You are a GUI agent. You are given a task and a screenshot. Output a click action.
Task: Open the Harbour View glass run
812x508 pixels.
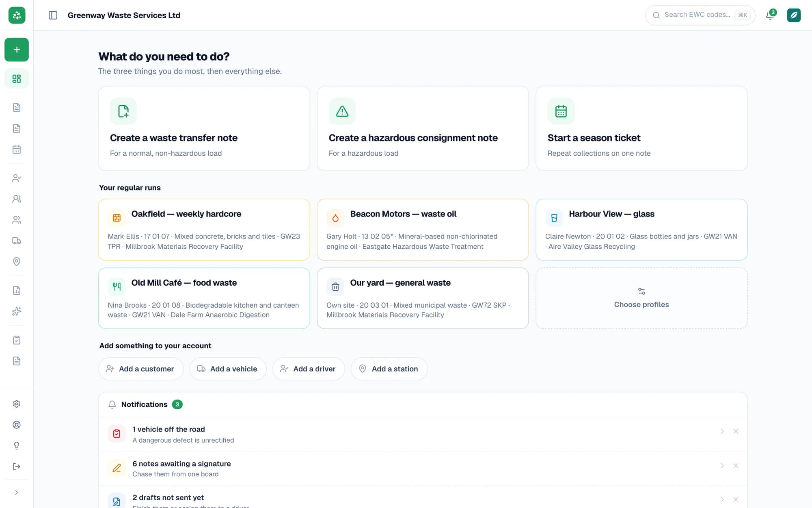click(641, 230)
